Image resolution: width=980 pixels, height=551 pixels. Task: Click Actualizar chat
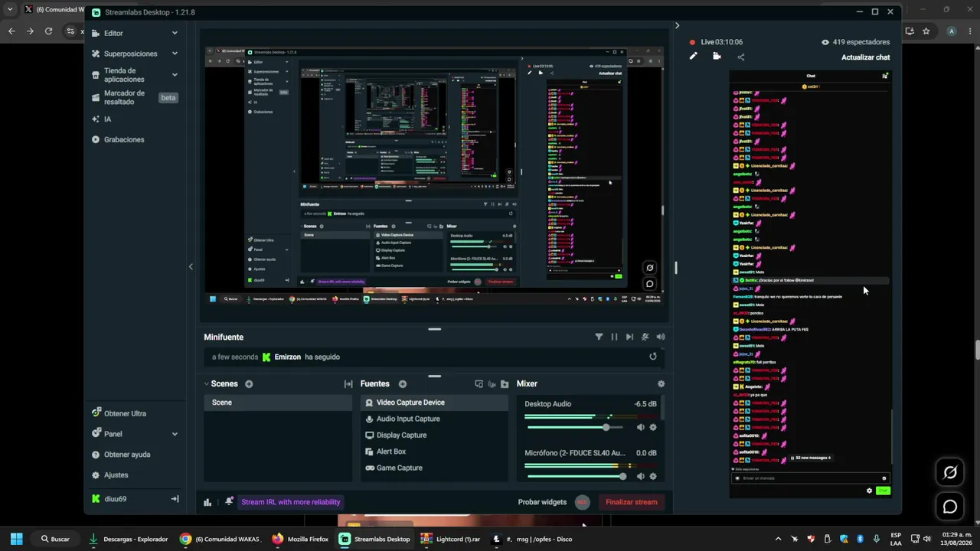(x=865, y=57)
